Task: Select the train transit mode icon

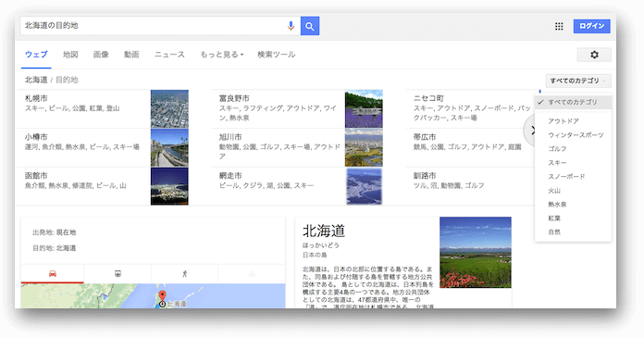Action: [118, 274]
